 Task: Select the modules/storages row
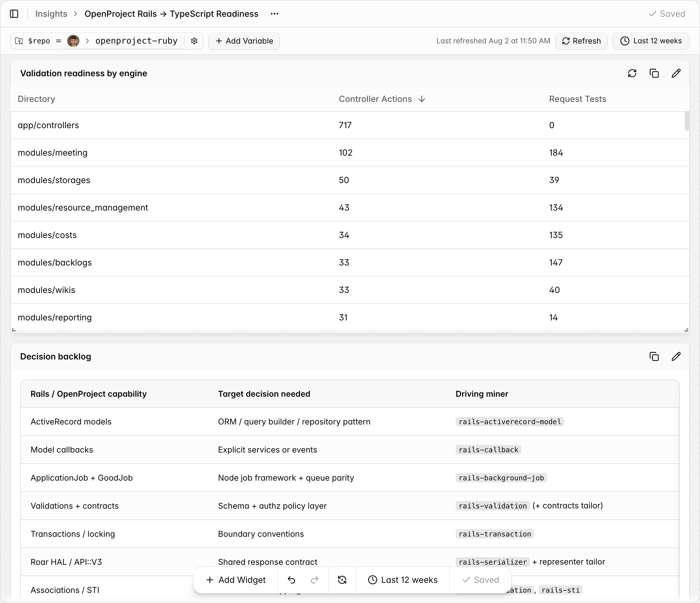[350, 180]
